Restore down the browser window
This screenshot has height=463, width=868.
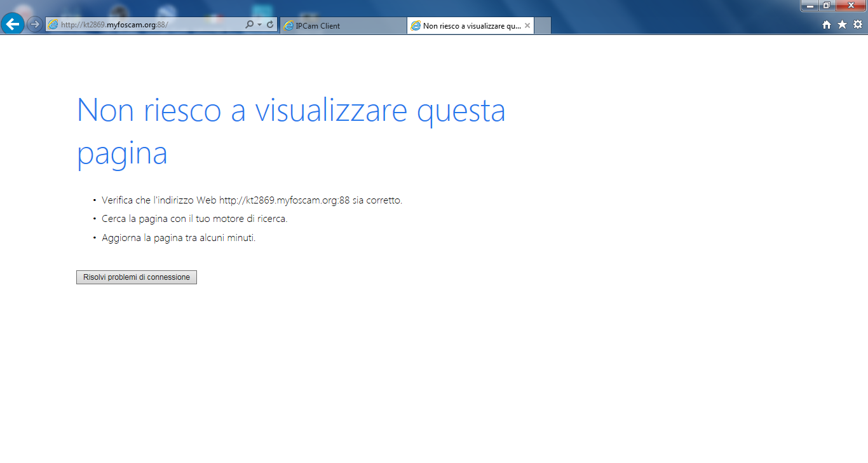click(827, 6)
